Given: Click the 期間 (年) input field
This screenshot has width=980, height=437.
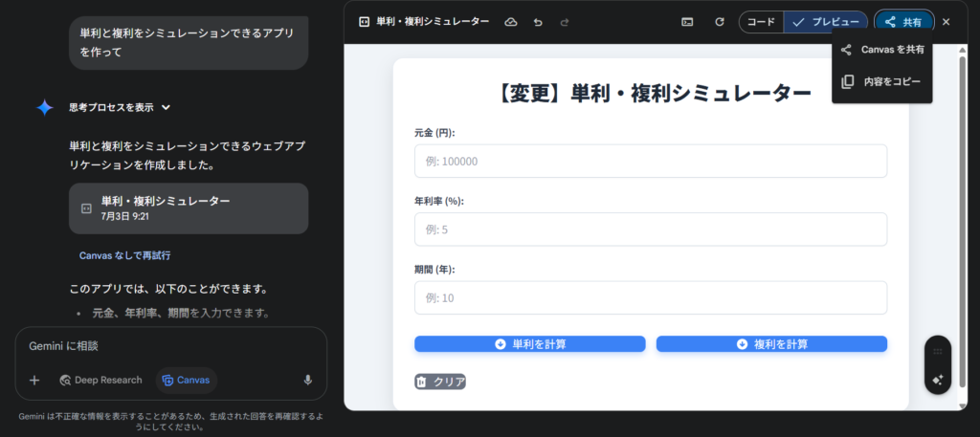Looking at the screenshot, I should [x=651, y=297].
